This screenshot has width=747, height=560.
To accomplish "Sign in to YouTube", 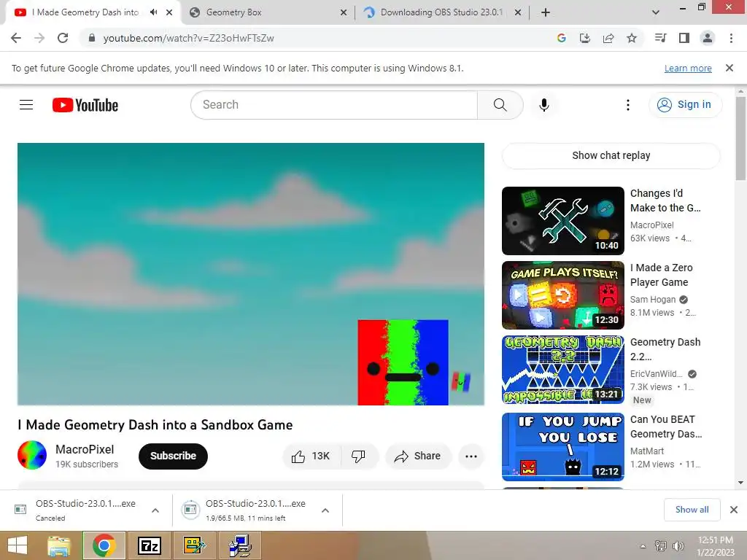I will click(x=685, y=105).
